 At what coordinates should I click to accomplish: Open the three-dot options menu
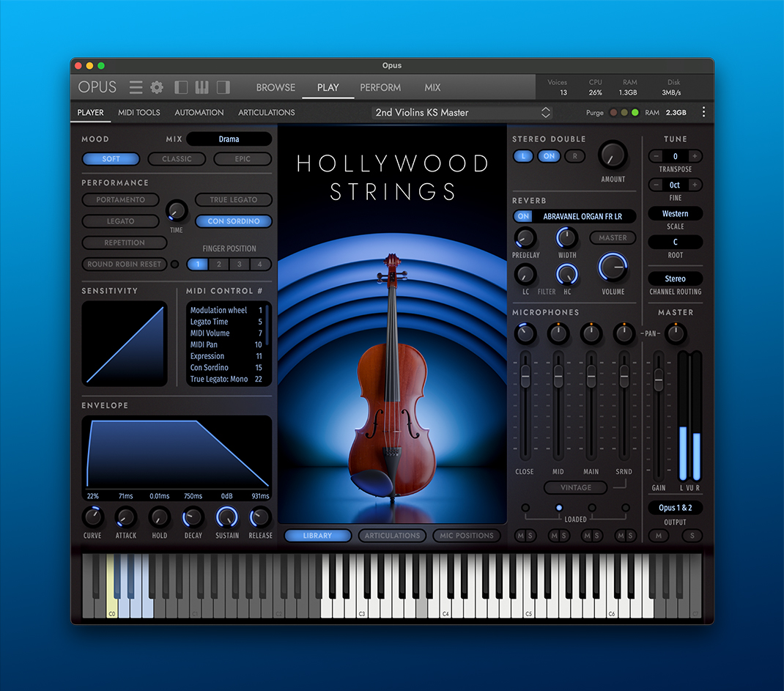coord(703,112)
